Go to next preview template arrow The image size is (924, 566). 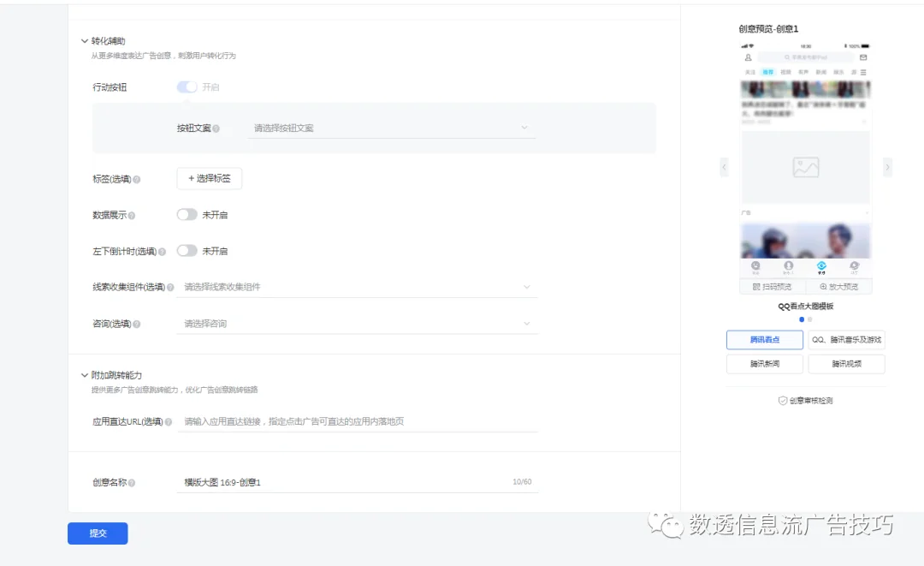pos(887,168)
